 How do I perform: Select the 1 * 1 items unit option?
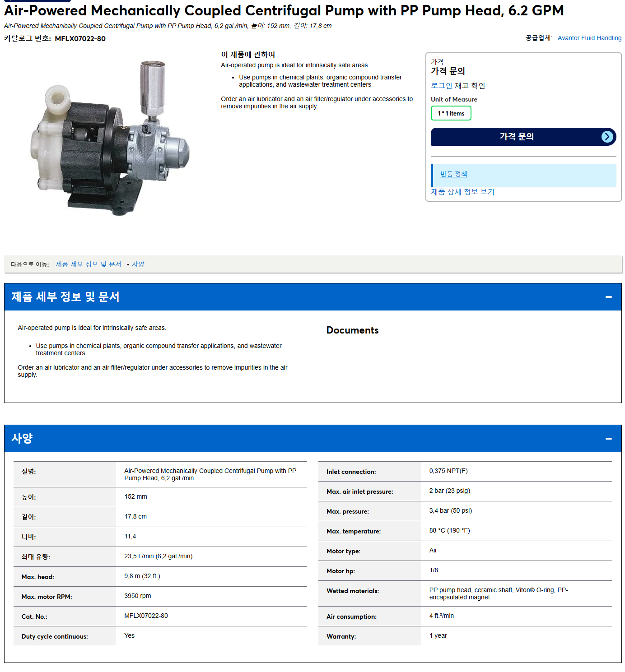(451, 113)
